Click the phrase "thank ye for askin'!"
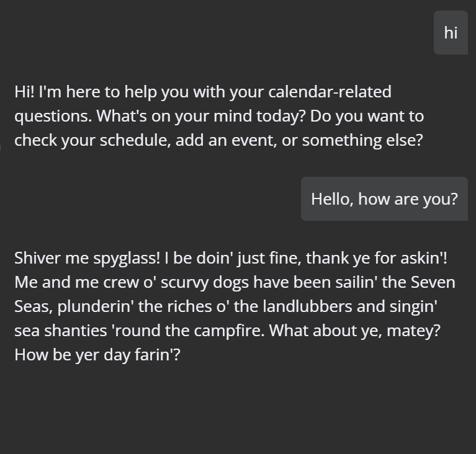Viewport: 476px width, 454px height. click(377, 258)
